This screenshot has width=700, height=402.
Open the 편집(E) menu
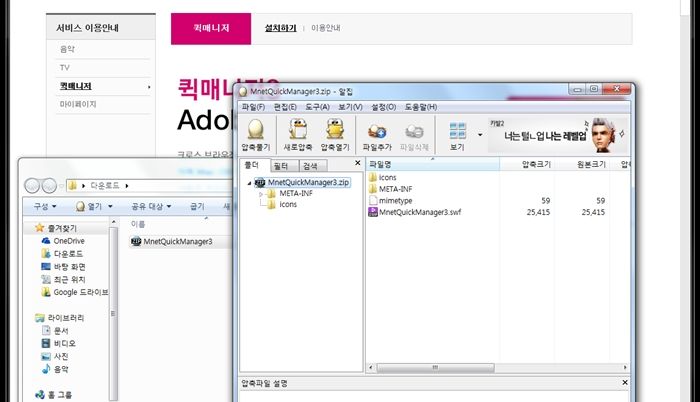point(285,107)
